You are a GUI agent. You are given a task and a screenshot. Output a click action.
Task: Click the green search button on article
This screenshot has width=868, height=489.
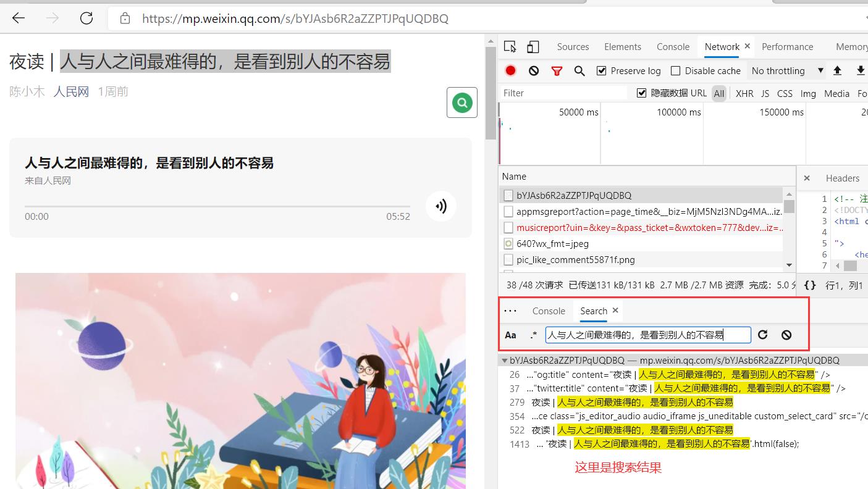(462, 102)
